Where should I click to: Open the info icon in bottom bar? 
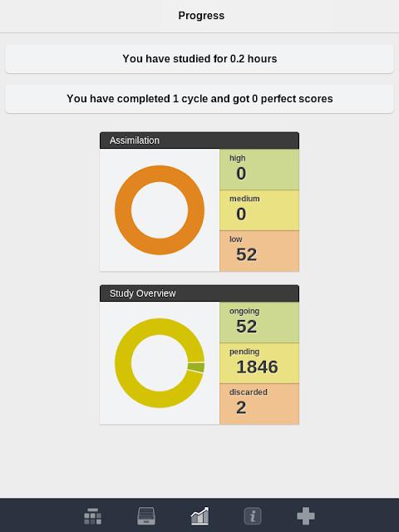click(253, 516)
